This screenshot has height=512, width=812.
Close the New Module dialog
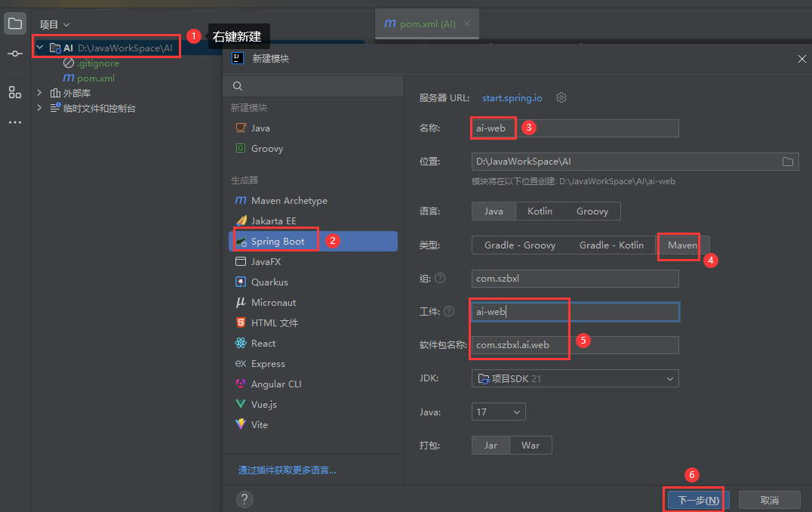[801, 59]
